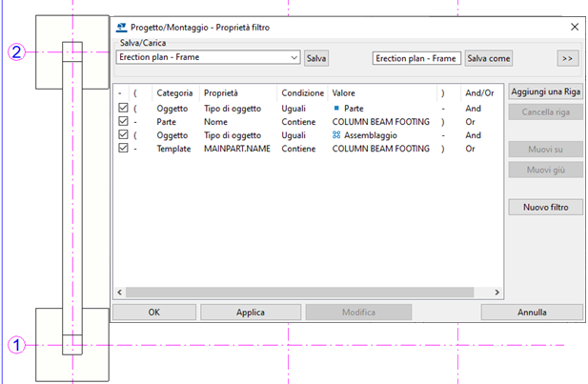Click Contiene condition in the Nome row
The height and width of the screenshot is (384, 588).
coord(298,122)
